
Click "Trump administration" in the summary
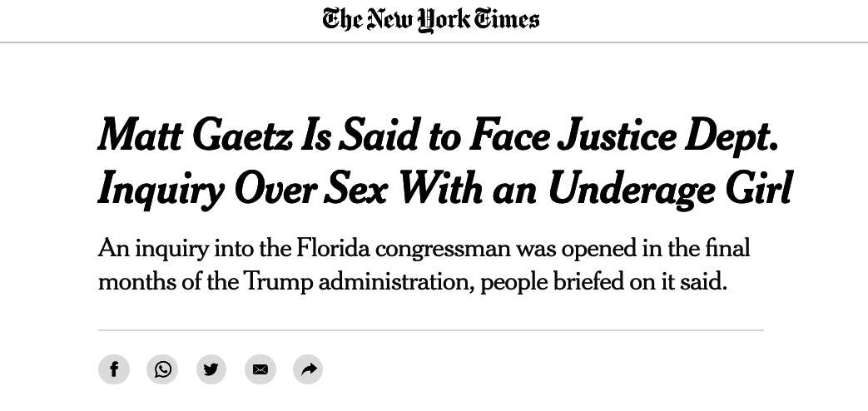click(x=359, y=281)
